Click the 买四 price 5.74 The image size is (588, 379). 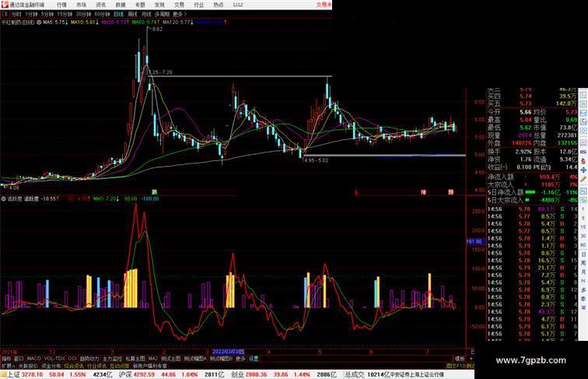(525, 97)
